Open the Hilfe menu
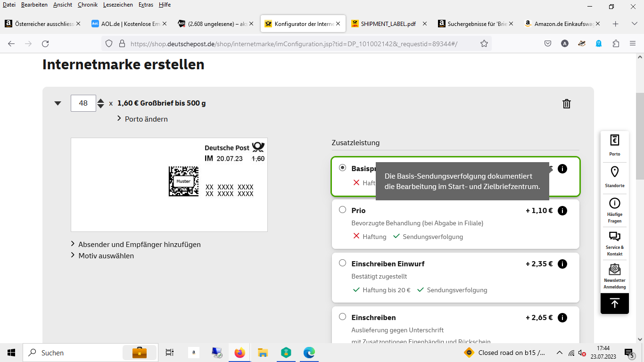 [165, 5]
